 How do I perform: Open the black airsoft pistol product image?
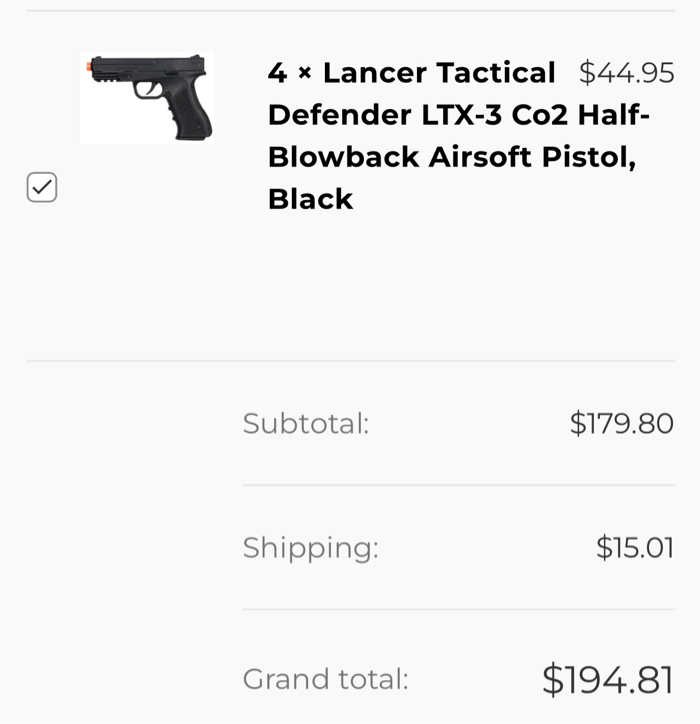tap(147, 97)
